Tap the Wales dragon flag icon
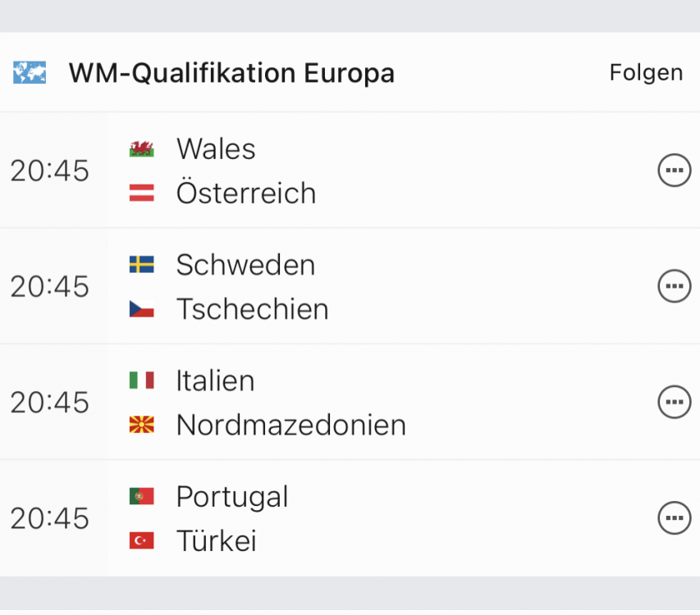This screenshot has height=615, width=700. 141,148
